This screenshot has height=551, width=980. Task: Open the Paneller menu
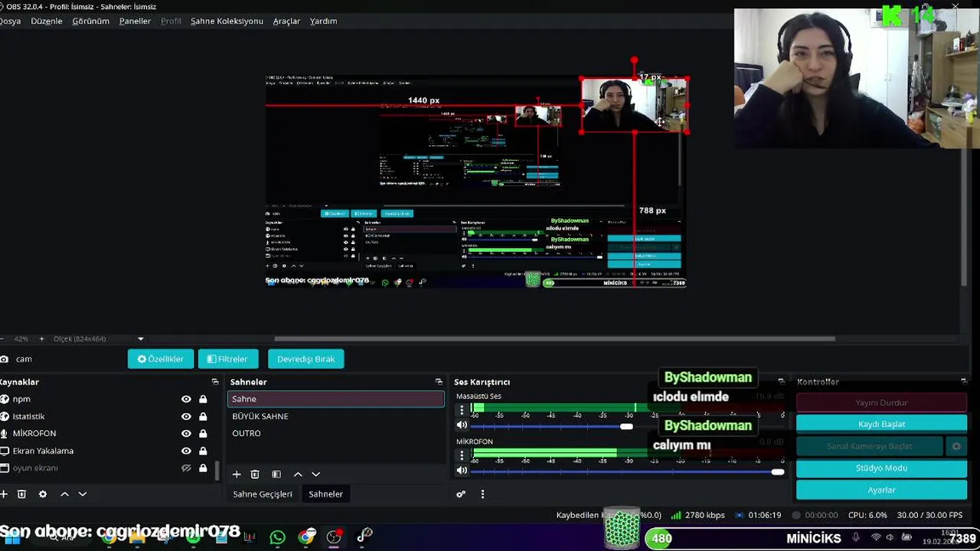click(135, 21)
